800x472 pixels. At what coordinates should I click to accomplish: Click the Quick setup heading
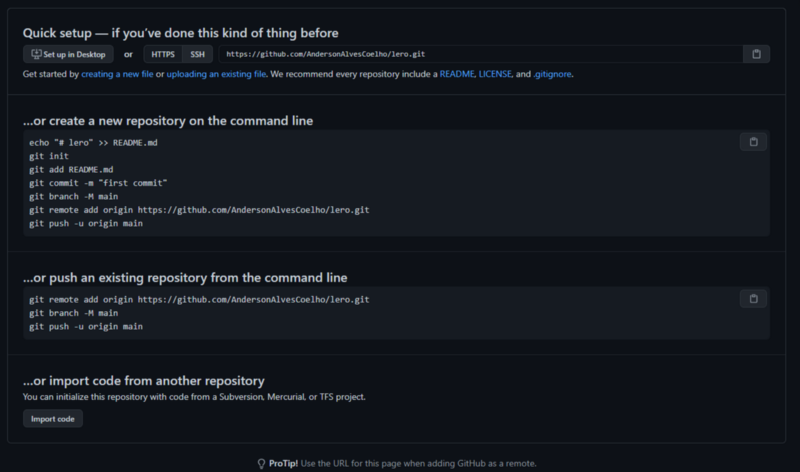[x=181, y=33]
